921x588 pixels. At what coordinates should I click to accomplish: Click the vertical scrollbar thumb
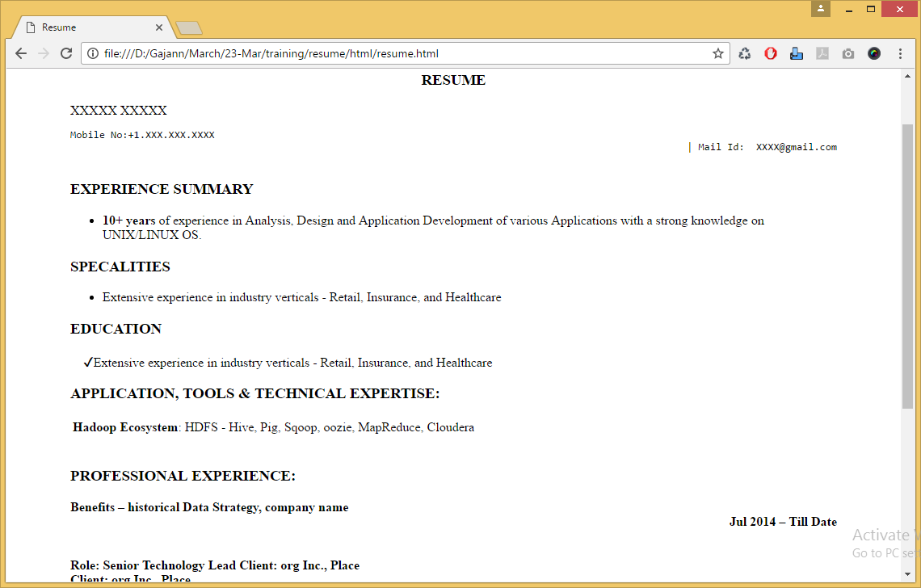(907, 266)
